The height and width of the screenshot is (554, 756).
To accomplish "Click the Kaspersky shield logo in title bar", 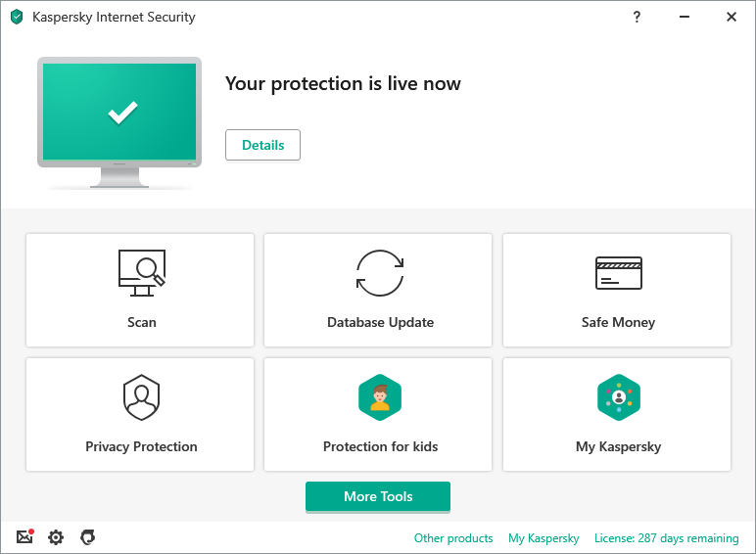I will tap(17, 17).
